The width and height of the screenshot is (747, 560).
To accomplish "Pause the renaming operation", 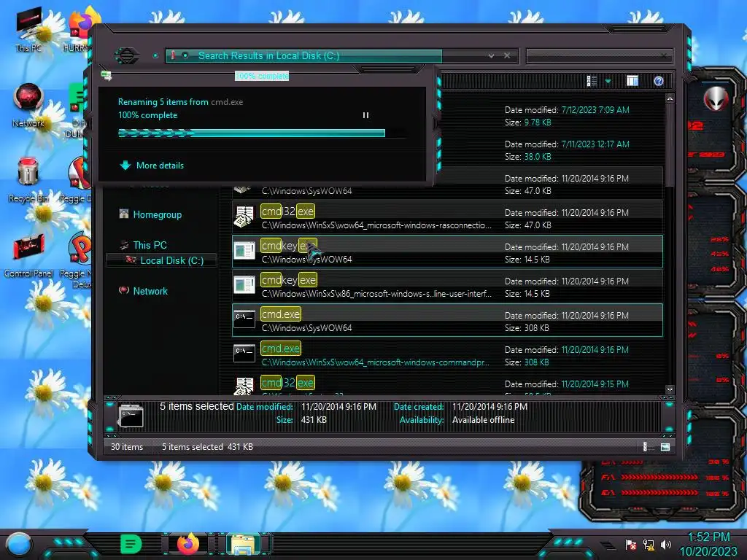I will click(366, 115).
